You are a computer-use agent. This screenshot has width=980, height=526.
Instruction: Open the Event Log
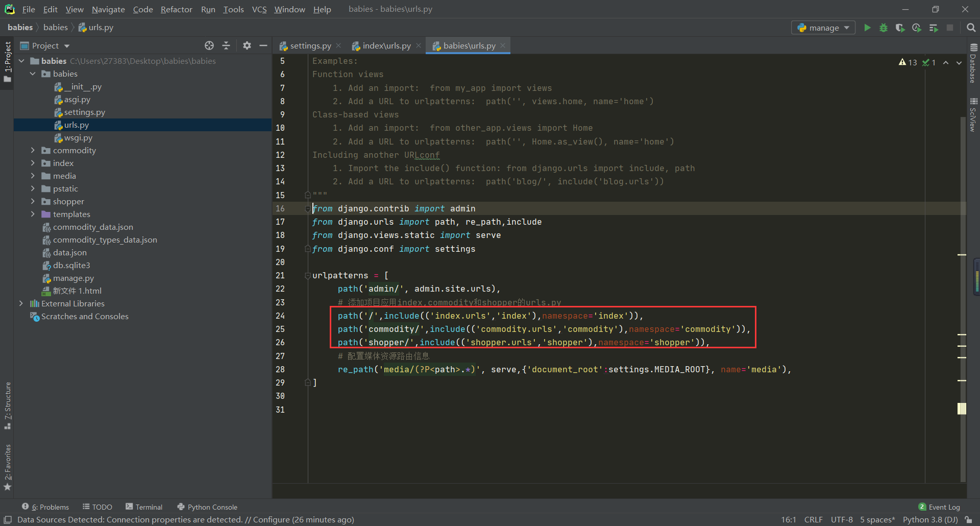click(x=939, y=507)
